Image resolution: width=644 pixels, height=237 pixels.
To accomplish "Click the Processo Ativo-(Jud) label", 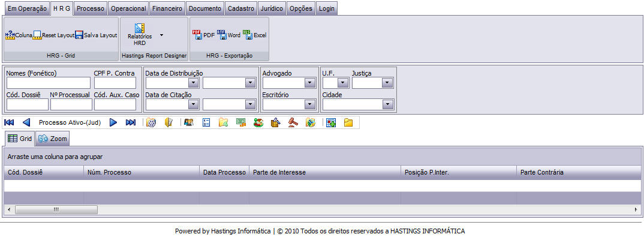I will [x=70, y=122].
